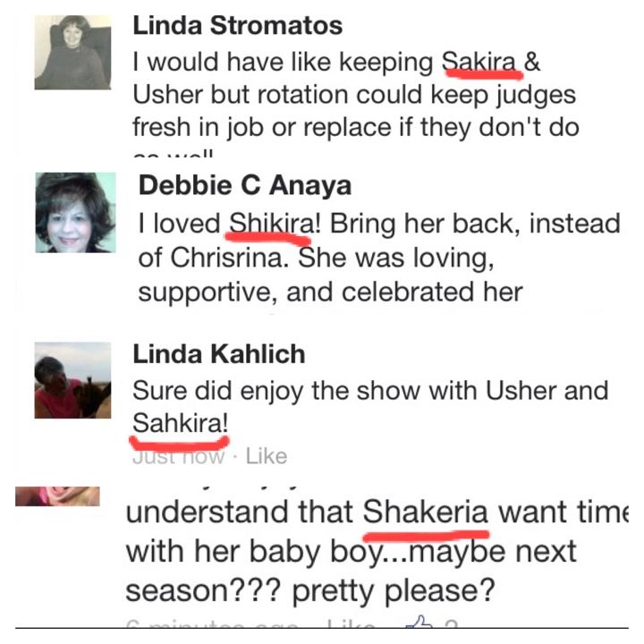Click the '6 minutes ago' timestamp
The width and height of the screenshot is (644, 644).
[x=212, y=624]
